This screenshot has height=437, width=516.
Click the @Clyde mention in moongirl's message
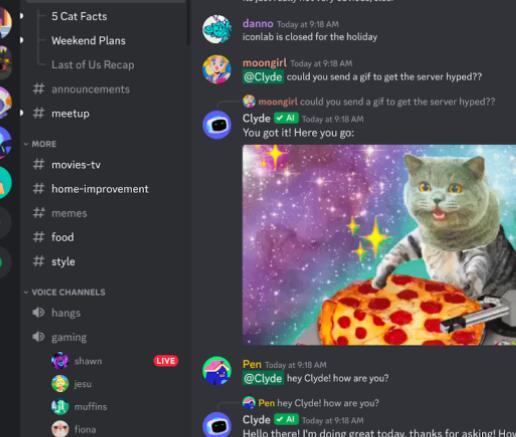[263, 77]
